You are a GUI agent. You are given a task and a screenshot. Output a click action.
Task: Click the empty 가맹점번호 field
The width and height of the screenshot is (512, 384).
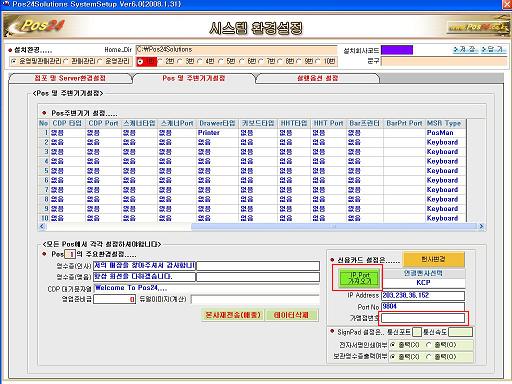click(x=423, y=318)
